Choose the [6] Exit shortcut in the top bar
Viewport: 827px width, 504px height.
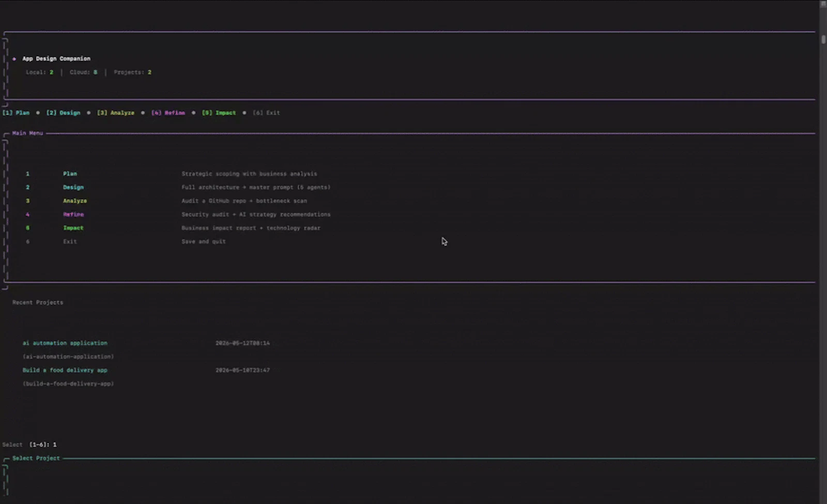coord(266,113)
